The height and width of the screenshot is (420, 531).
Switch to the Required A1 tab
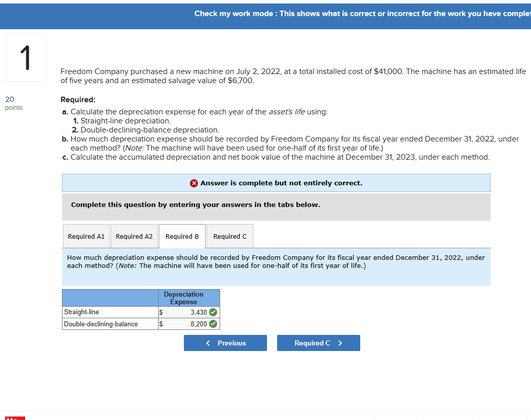(x=86, y=236)
